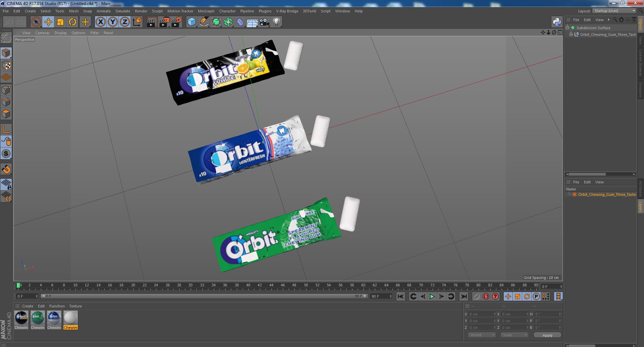
Task: Switch to Polygons mode
Action: (6, 114)
